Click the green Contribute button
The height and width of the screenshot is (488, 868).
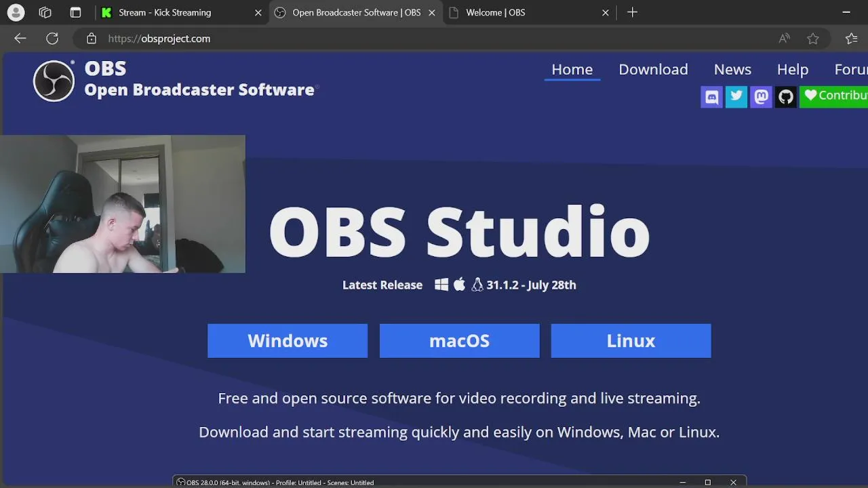pos(834,96)
